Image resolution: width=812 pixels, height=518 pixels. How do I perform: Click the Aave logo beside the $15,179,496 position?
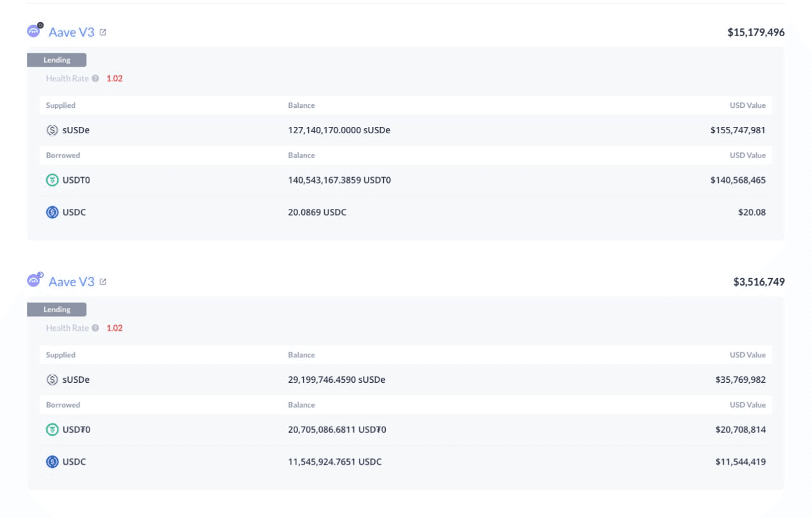(x=34, y=31)
